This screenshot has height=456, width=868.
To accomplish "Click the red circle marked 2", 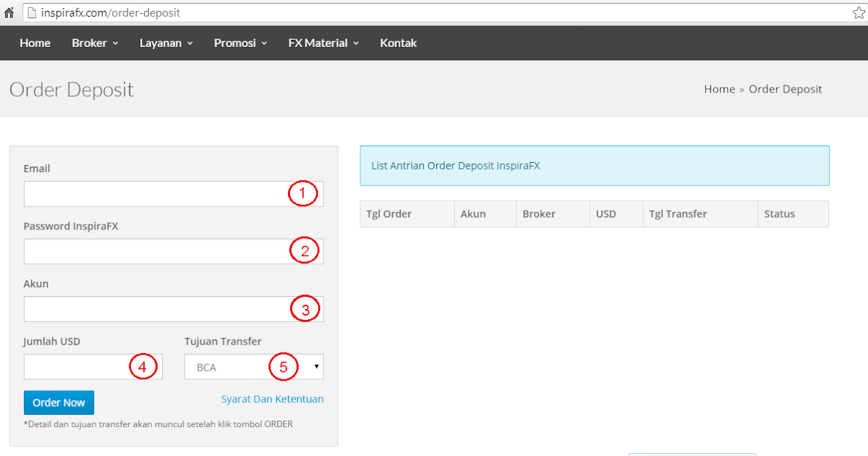I will tap(305, 250).
